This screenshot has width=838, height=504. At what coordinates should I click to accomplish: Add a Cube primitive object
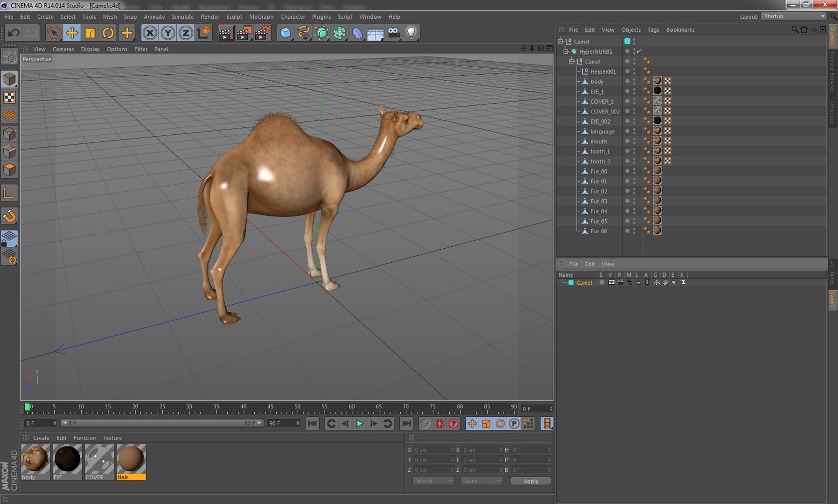(286, 33)
